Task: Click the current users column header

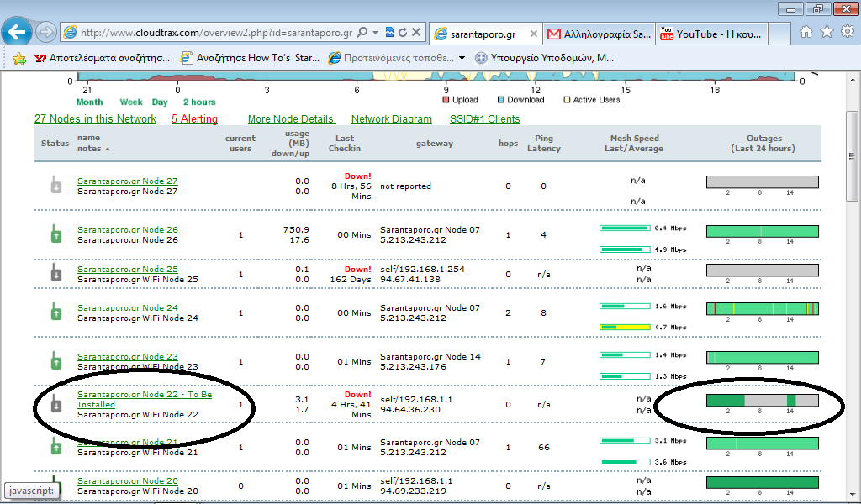Action: click(x=240, y=143)
